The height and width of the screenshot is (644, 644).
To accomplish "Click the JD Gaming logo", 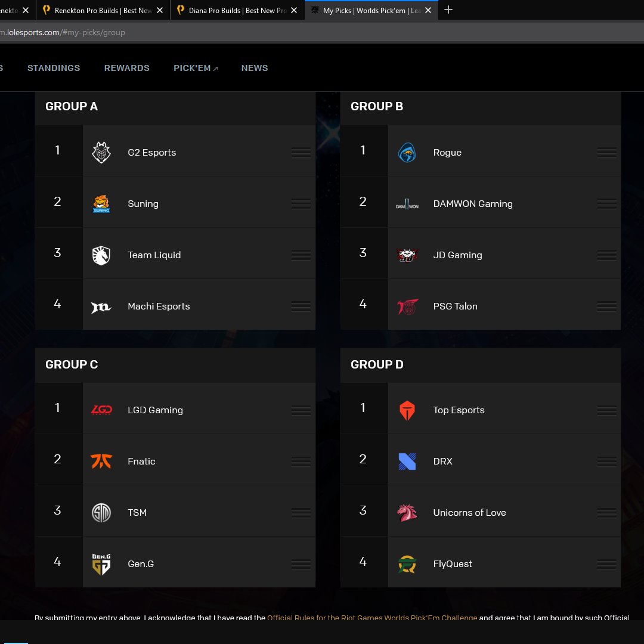I will 407,255.
